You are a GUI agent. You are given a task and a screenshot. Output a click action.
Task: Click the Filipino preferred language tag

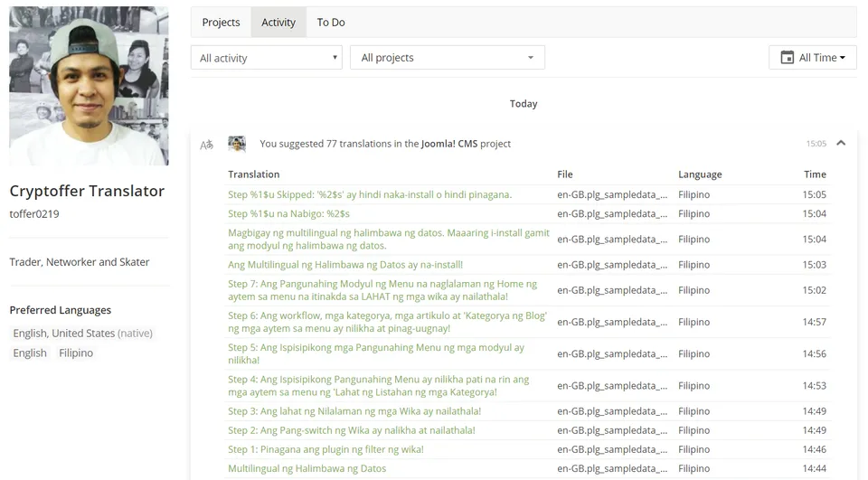76,353
